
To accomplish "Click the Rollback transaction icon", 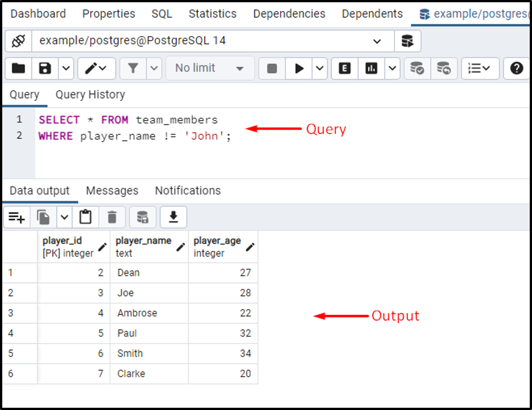I will [444, 68].
